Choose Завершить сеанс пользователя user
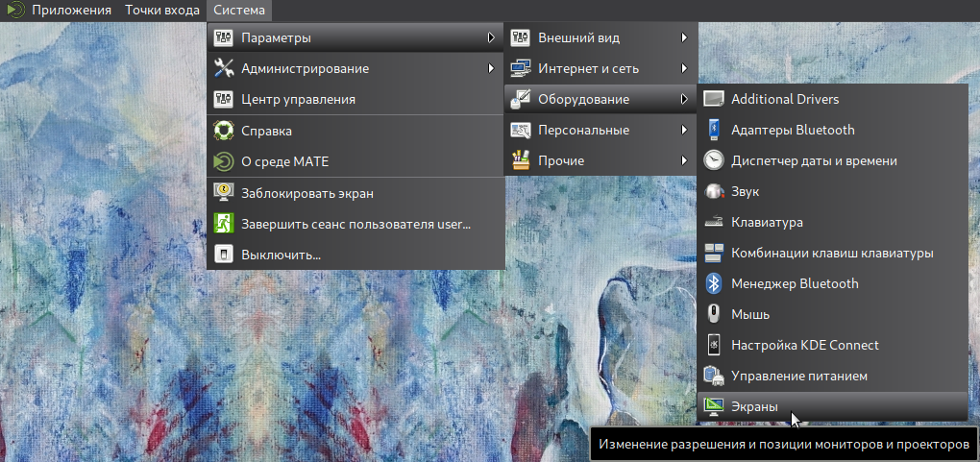The height and width of the screenshot is (462, 980). (x=355, y=224)
